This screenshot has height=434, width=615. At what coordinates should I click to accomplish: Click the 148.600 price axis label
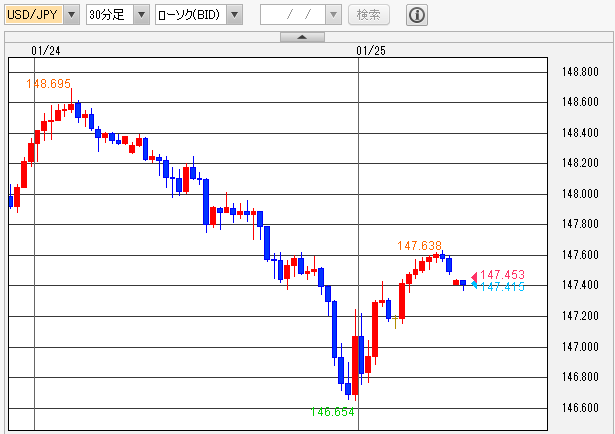[580, 102]
